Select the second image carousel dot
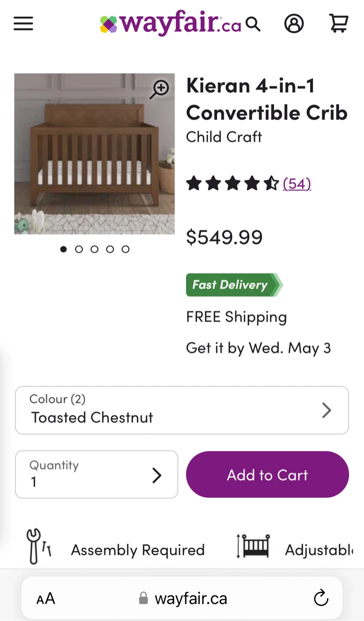 pyautogui.click(x=79, y=249)
